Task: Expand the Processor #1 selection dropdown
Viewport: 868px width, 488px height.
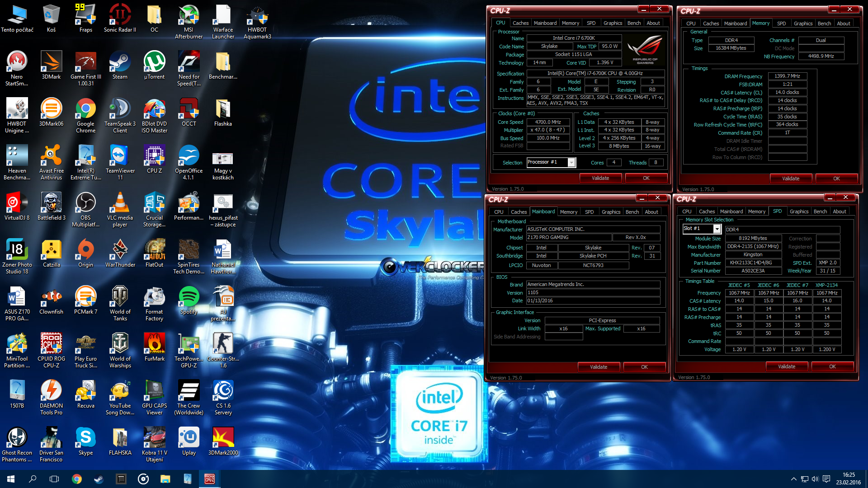Action: pyautogui.click(x=571, y=163)
